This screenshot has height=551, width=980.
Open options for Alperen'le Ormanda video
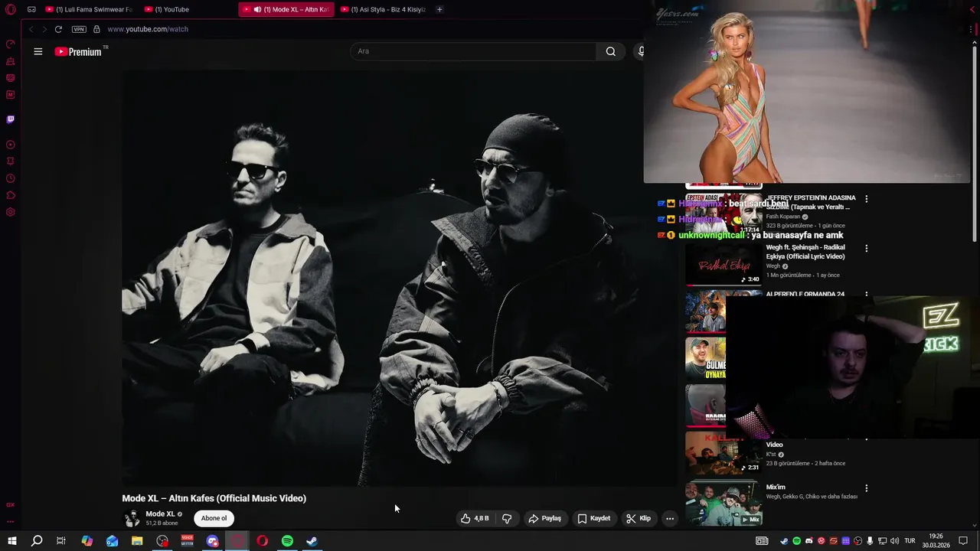click(x=866, y=295)
